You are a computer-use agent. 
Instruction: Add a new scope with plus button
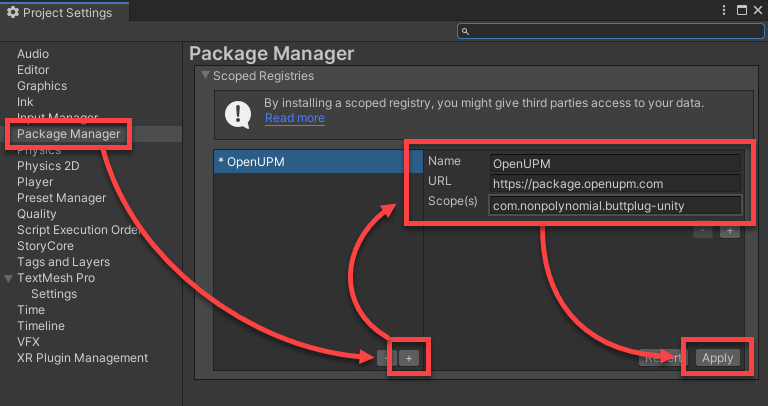point(729,231)
